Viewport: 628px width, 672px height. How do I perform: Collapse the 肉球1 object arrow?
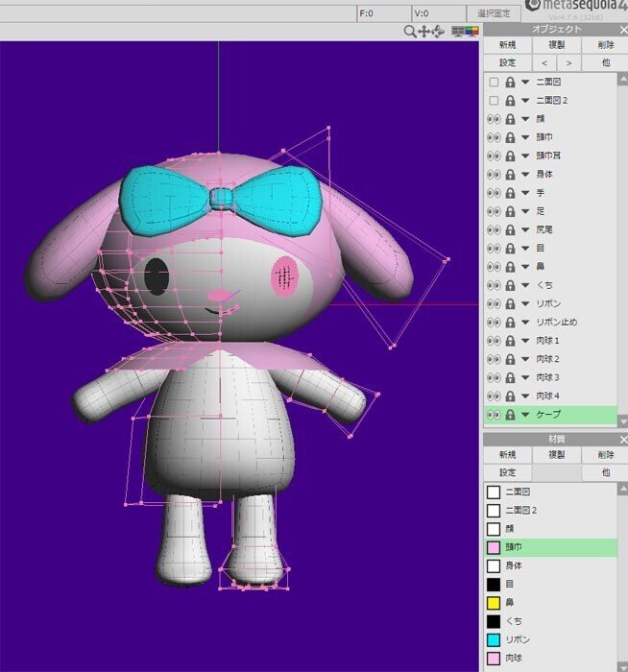(x=525, y=341)
